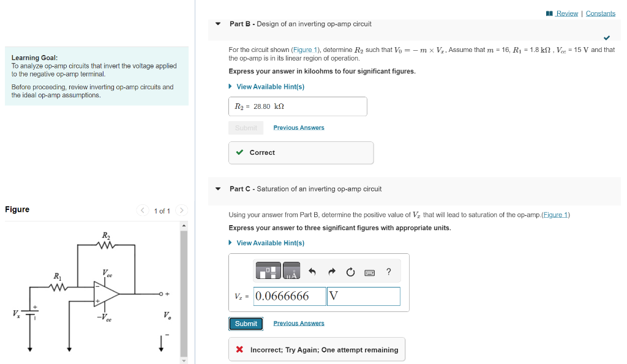Click the green checkmark on Correct banner

click(240, 153)
